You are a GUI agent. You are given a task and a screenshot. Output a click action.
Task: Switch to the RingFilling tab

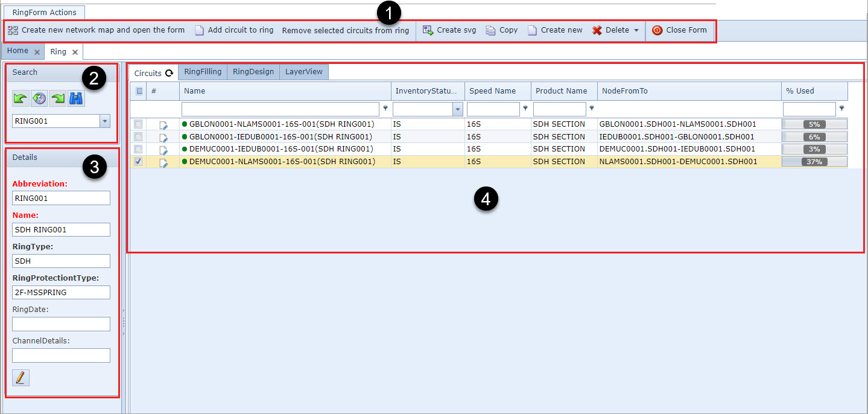[203, 72]
